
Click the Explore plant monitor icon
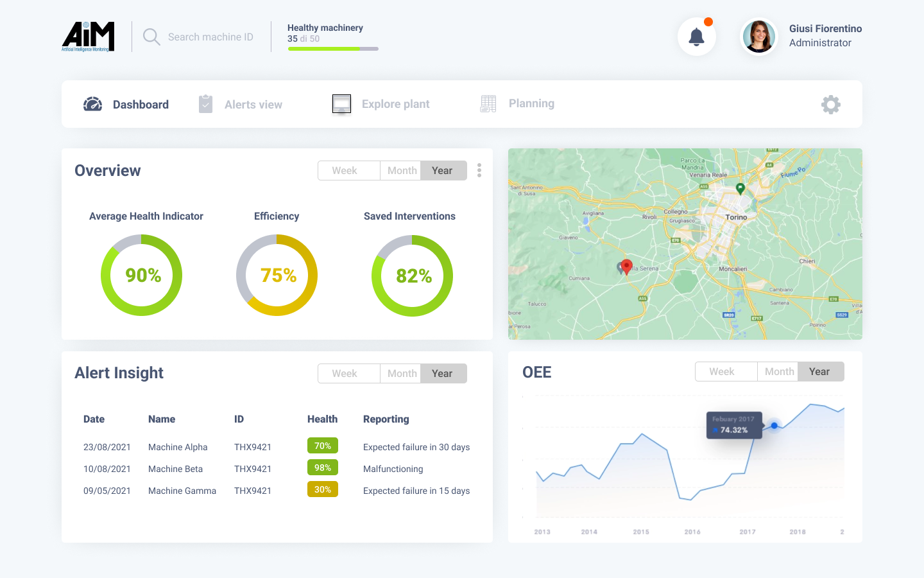[341, 103]
